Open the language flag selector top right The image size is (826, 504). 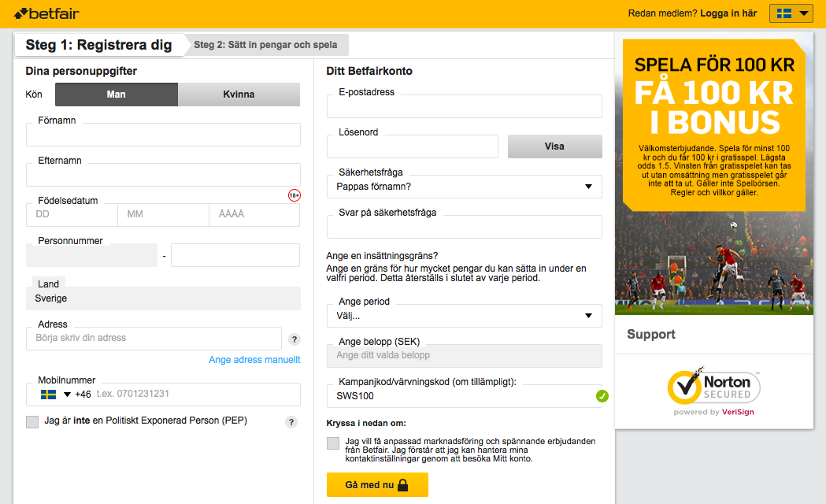coord(790,13)
